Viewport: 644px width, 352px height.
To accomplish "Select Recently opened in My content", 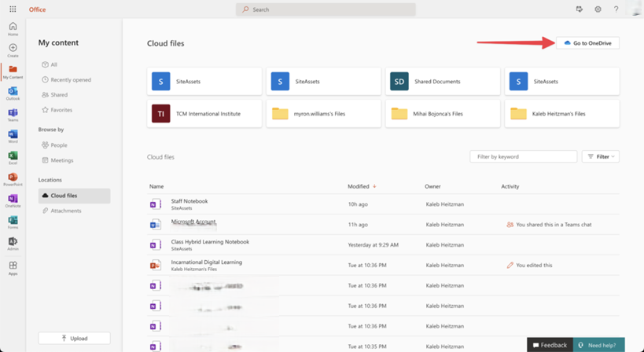I will pyautogui.click(x=71, y=79).
